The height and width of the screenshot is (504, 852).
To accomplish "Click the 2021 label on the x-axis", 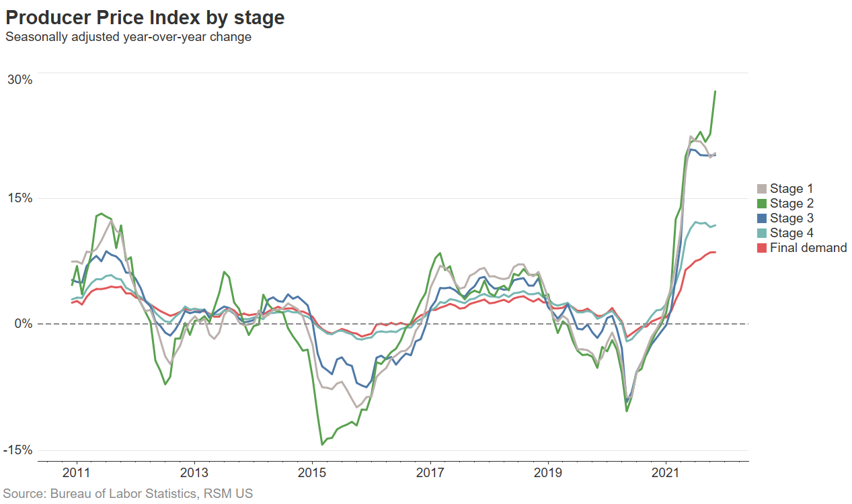I will coord(666,473).
